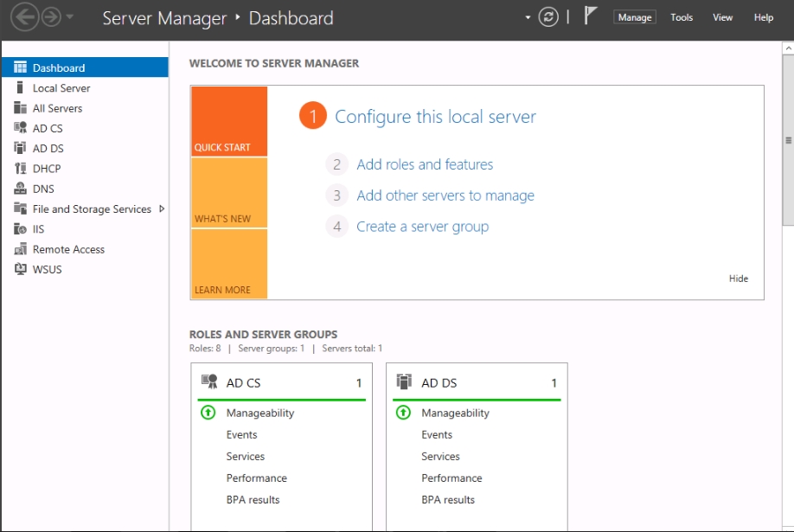Select the DNS icon in the sidebar
794x532 pixels.
pos(20,189)
